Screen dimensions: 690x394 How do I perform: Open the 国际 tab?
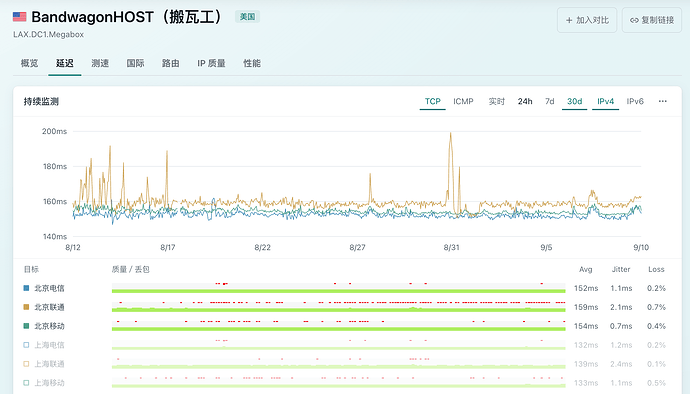[x=135, y=63]
